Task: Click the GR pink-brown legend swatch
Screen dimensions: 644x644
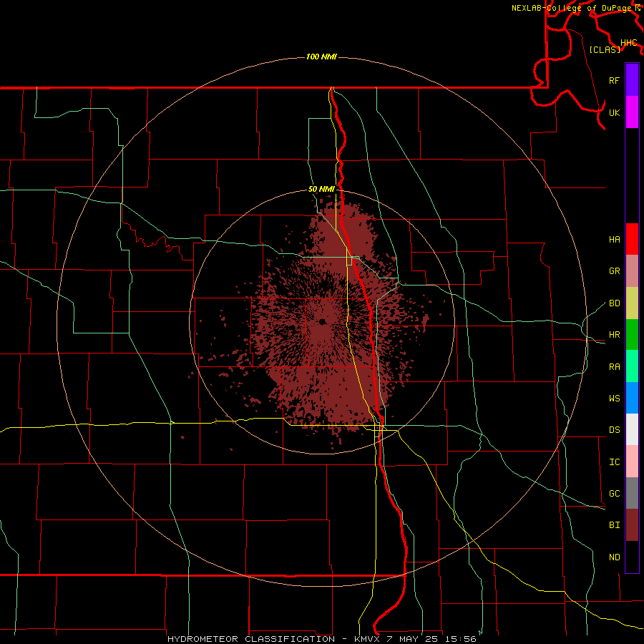Action: [x=632, y=271]
